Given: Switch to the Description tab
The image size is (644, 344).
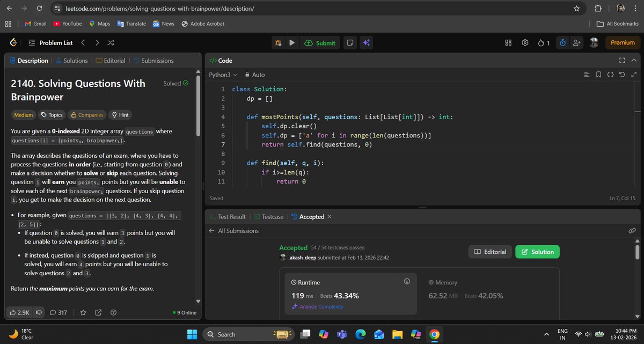Looking at the screenshot, I should point(29,61).
